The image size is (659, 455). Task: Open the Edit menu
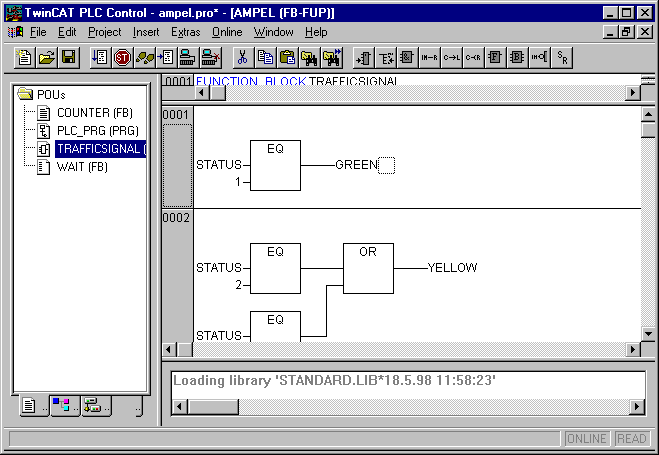67,32
